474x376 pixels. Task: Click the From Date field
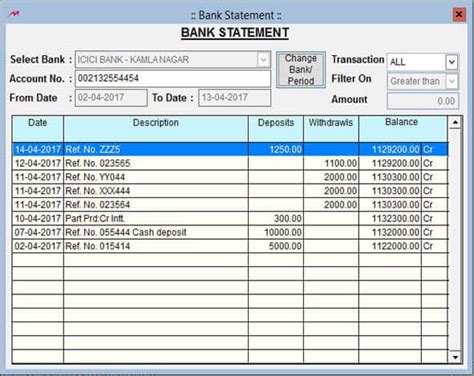click(111, 98)
